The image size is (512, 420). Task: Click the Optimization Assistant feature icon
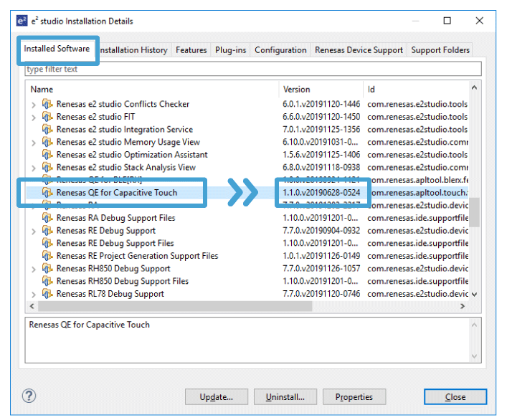pos(47,155)
